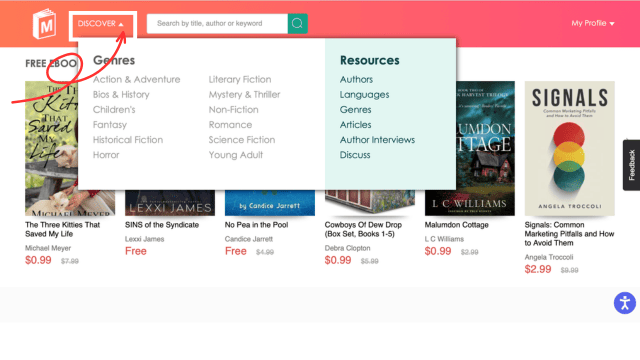Viewport: 640px width, 360px height.
Task: Open Cowboys Of Dew Drop title link
Action: pyautogui.click(x=363, y=229)
